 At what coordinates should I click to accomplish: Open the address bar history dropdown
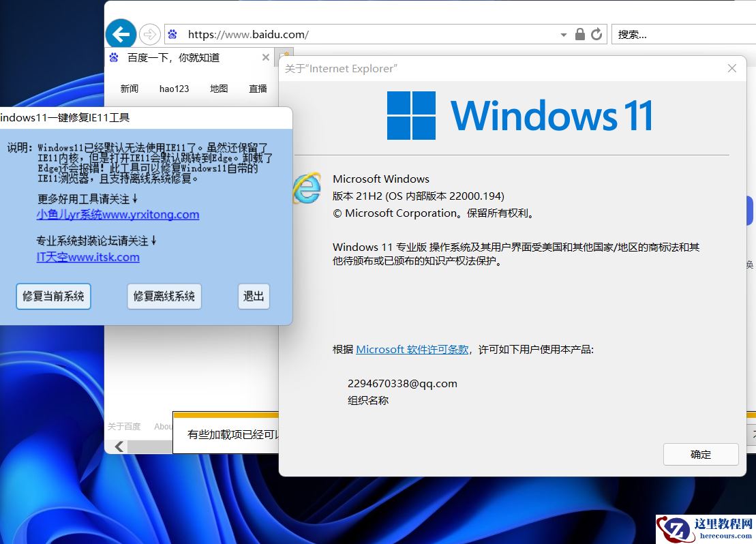coord(563,34)
